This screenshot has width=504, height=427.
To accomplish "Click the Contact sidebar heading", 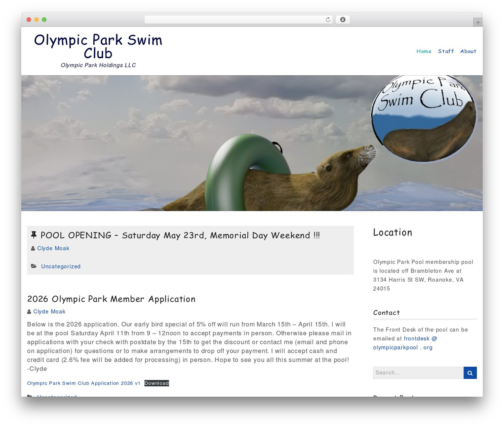I will pos(386,313).
